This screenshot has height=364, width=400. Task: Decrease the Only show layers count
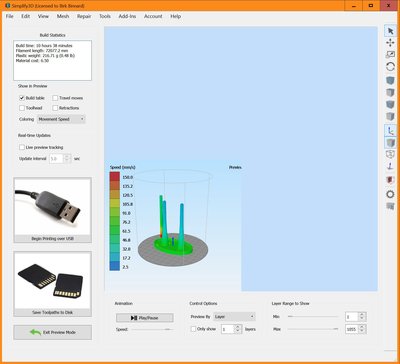coord(238,332)
